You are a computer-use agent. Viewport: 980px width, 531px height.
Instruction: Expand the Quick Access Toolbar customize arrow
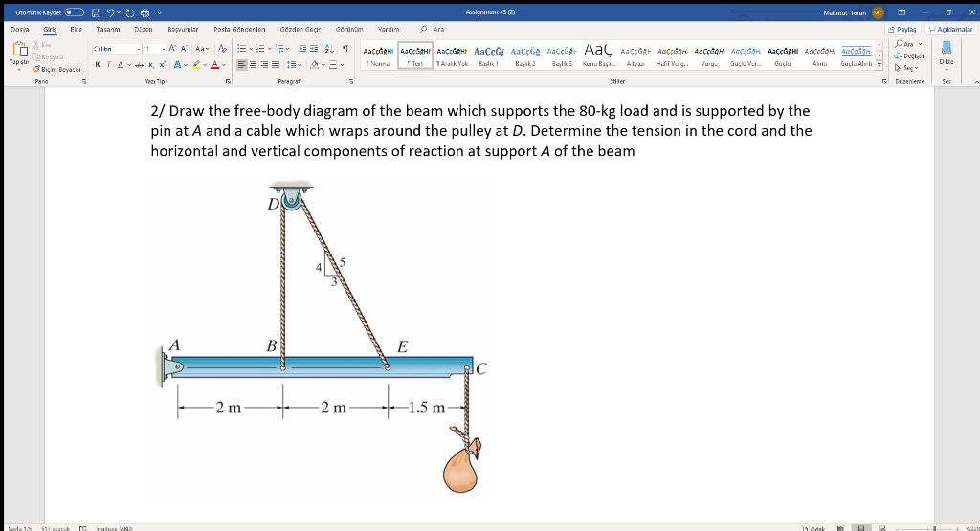coord(160,12)
